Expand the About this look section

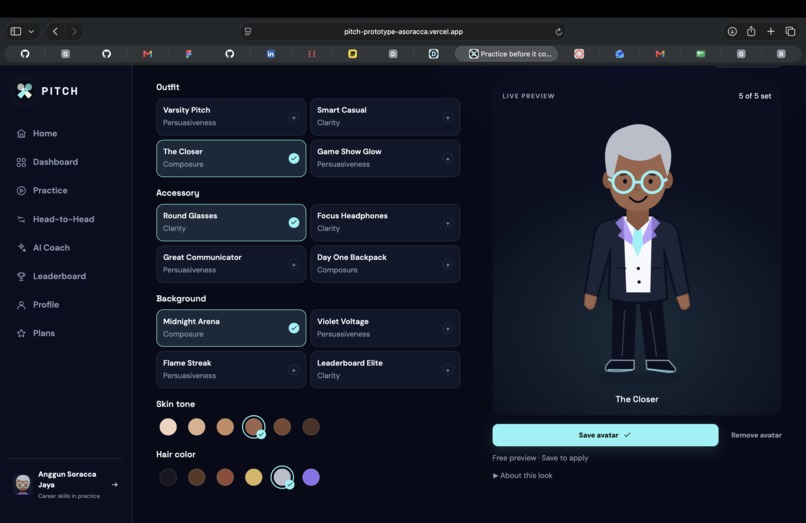(x=522, y=476)
